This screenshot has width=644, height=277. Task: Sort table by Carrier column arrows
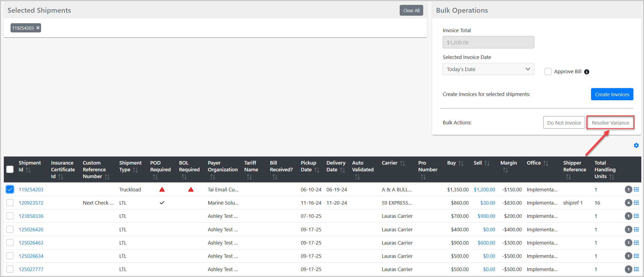point(402,163)
